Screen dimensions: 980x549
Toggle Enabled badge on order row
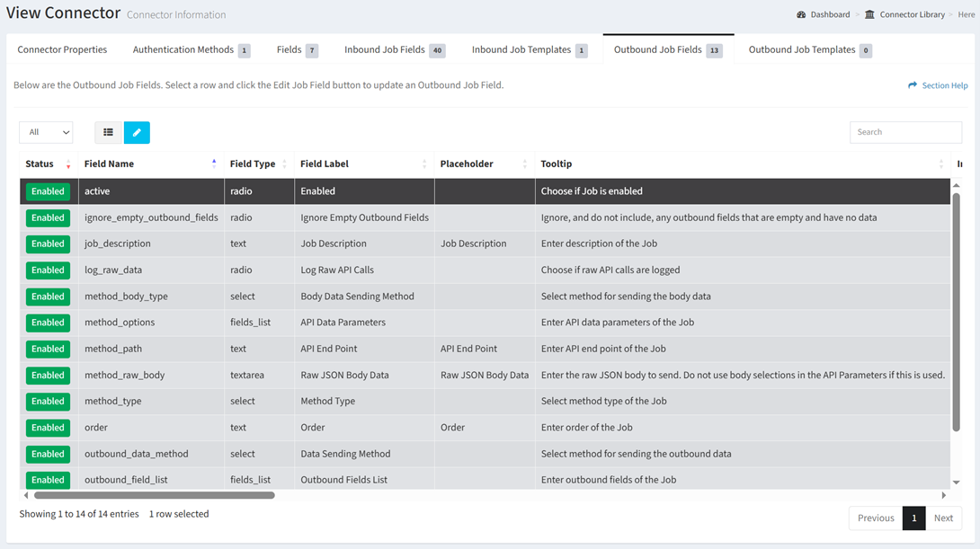pyautogui.click(x=48, y=428)
